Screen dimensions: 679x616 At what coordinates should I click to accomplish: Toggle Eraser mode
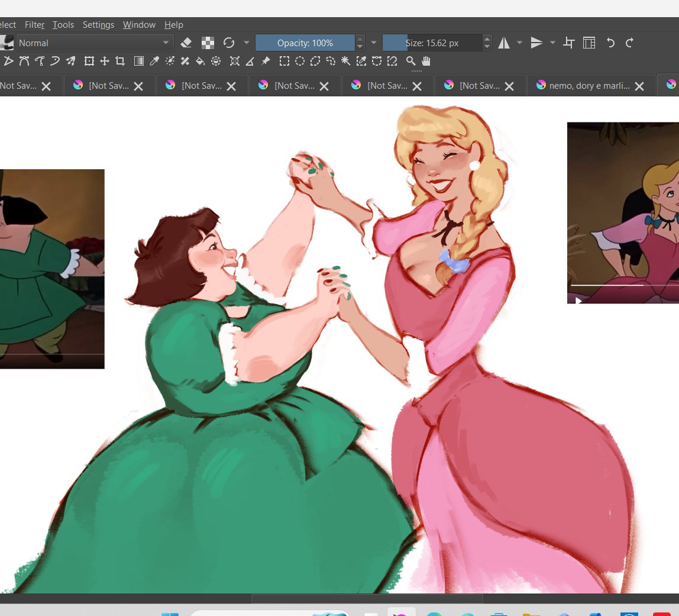pyautogui.click(x=186, y=43)
